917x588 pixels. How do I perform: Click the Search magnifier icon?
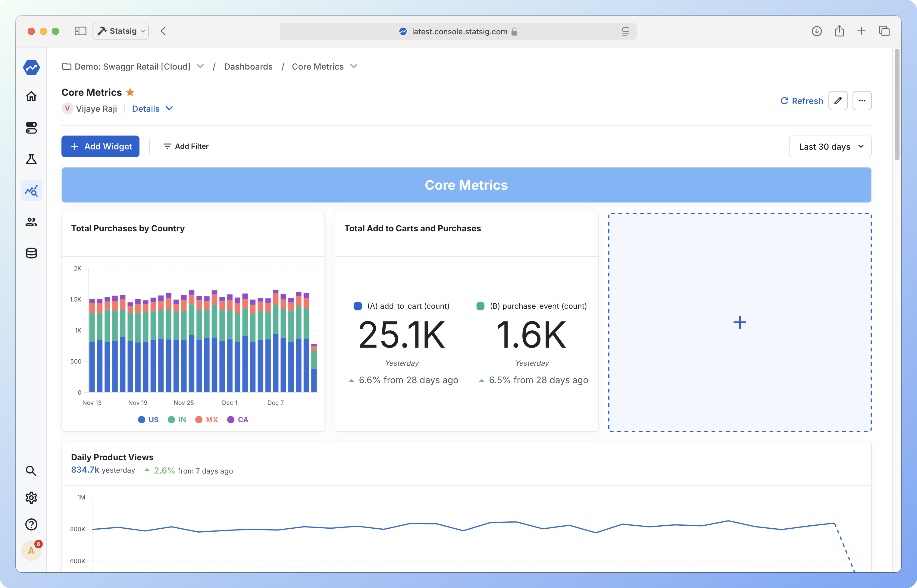pyautogui.click(x=31, y=471)
